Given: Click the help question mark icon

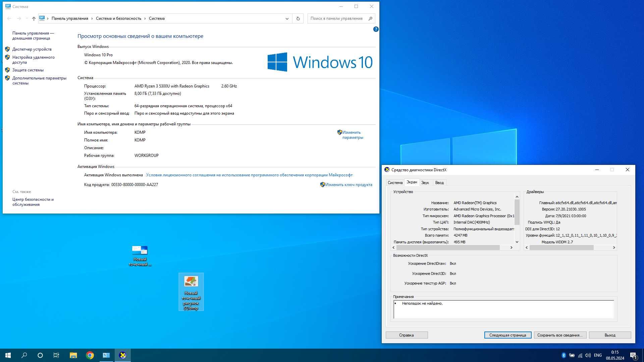Looking at the screenshot, I should tap(376, 29).
